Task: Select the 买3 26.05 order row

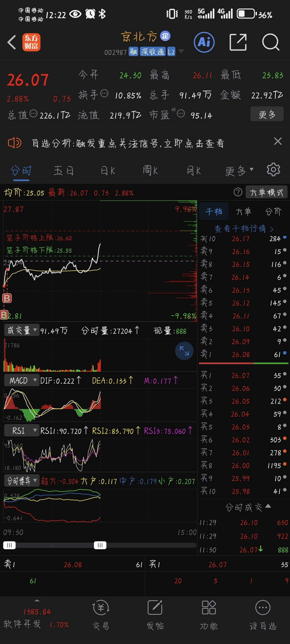Action: [244, 401]
